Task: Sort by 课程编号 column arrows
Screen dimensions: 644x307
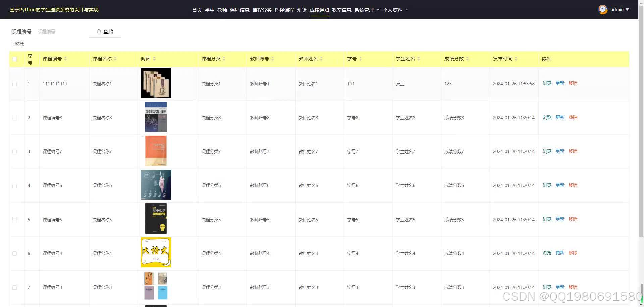Action: [65, 59]
